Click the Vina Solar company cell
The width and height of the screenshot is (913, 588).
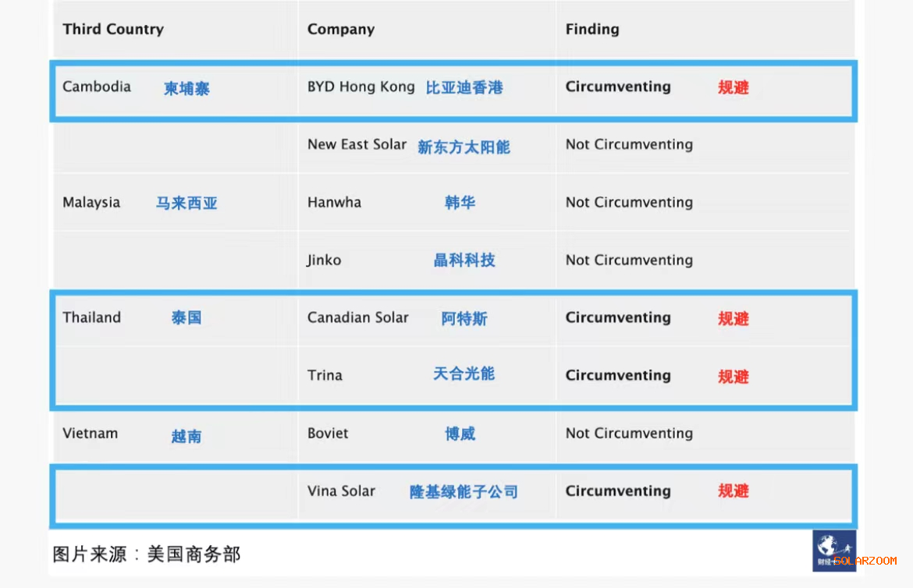point(341,491)
